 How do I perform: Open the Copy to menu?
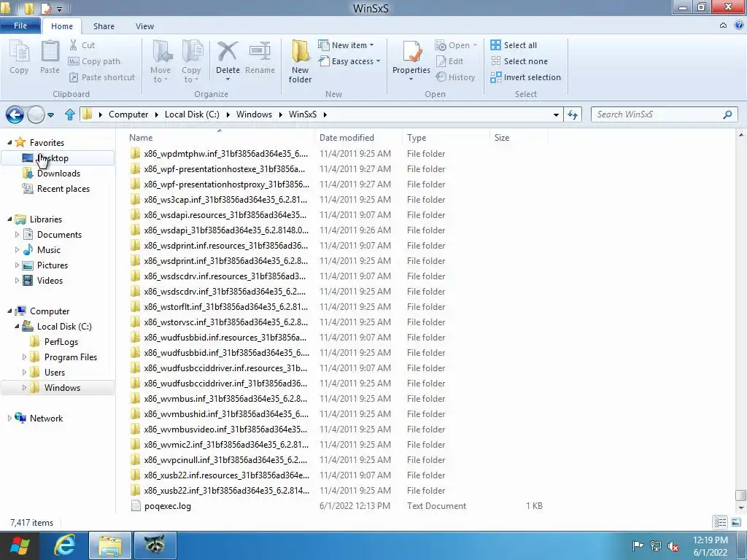[x=191, y=61]
